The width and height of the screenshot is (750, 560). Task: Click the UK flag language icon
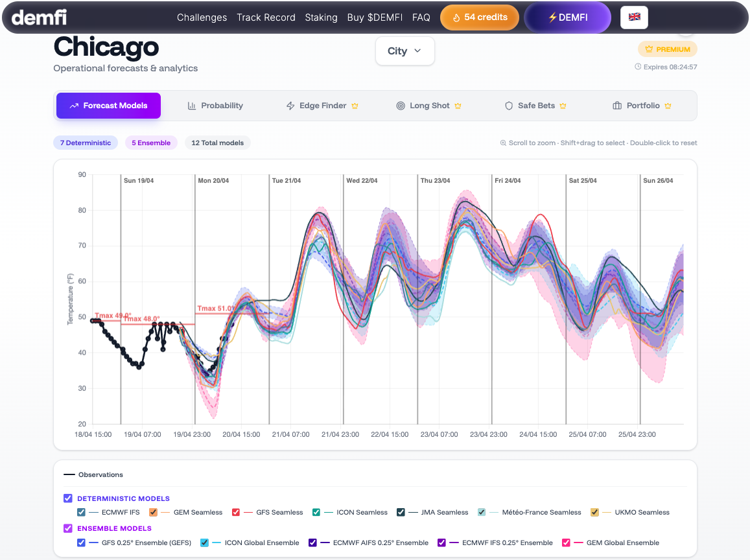click(x=634, y=17)
